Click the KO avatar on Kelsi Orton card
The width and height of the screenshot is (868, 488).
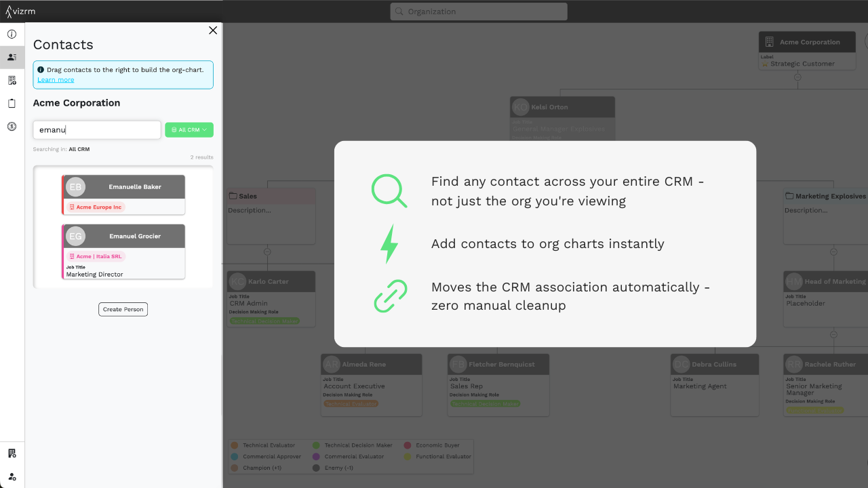coord(521,107)
